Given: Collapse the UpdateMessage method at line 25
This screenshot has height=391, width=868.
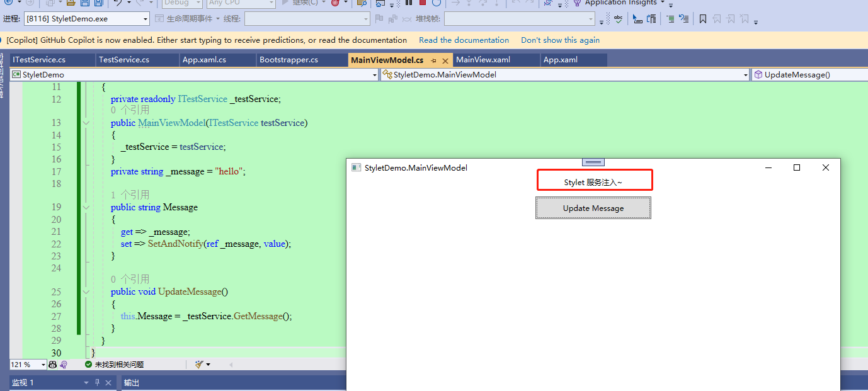Looking at the screenshot, I should (x=86, y=292).
